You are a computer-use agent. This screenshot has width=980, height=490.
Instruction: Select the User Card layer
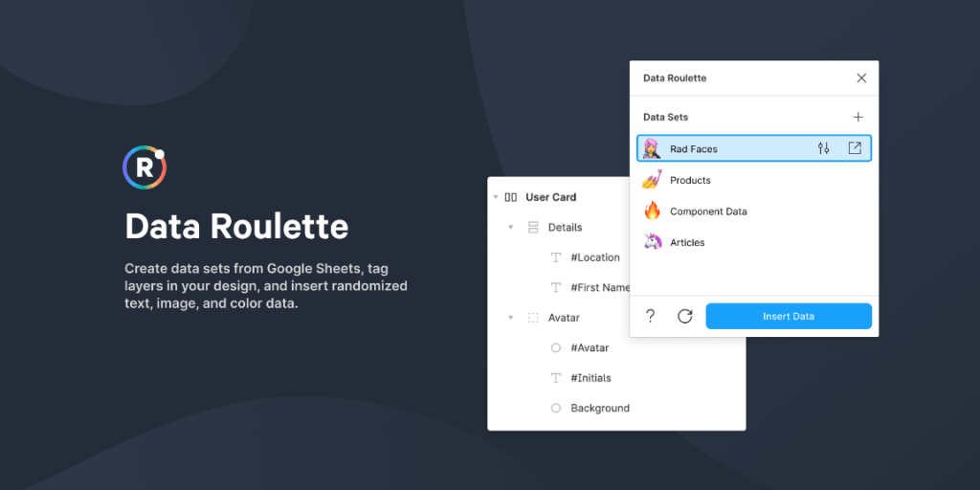click(x=550, y=197)
